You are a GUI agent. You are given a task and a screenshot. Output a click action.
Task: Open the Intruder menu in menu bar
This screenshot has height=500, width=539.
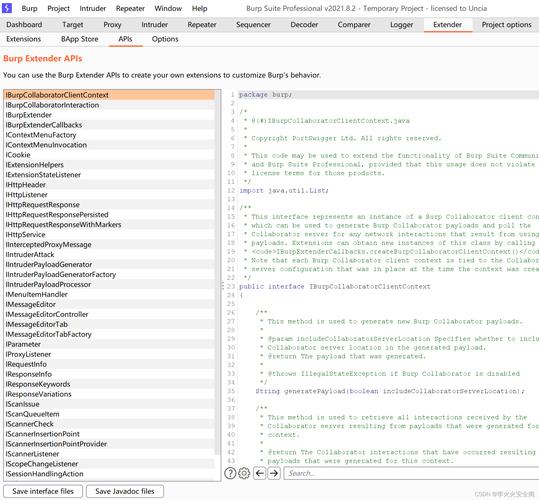(92, 8)
